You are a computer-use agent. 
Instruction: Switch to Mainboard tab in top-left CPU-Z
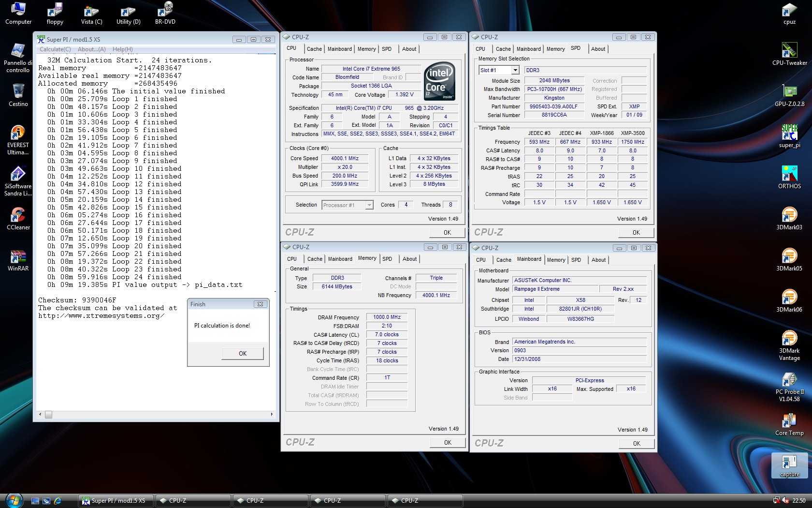(340, 49)
